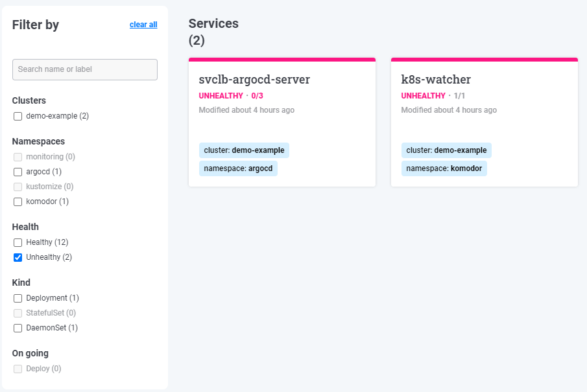
Task: Tick the Healthy (12) filter
Action: point(18,243)
